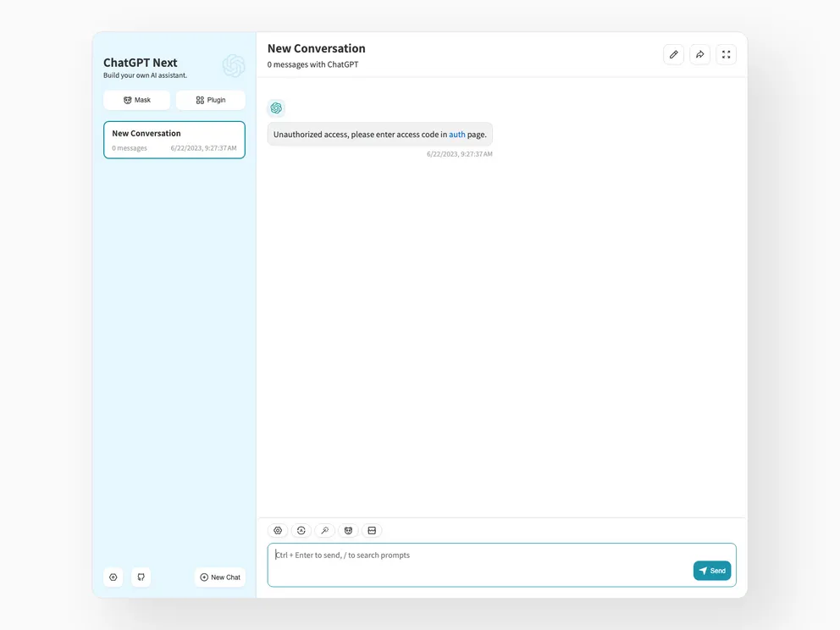
Task: Follow the auth link in the message
Action: (456, 135)
